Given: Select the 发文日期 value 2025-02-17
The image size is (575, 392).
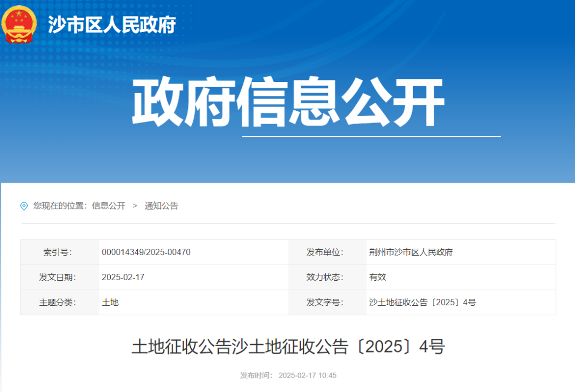Looking at the screenshot, I should tap(123, 277).
